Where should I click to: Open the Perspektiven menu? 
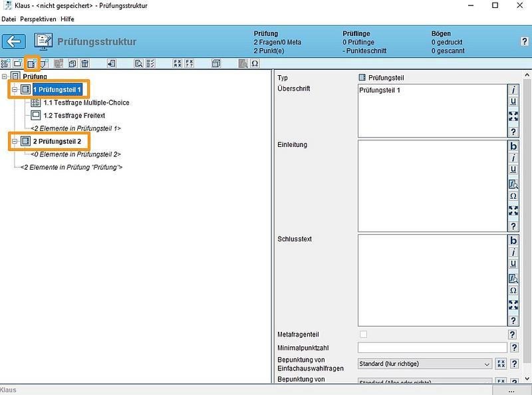pos(38,19)
